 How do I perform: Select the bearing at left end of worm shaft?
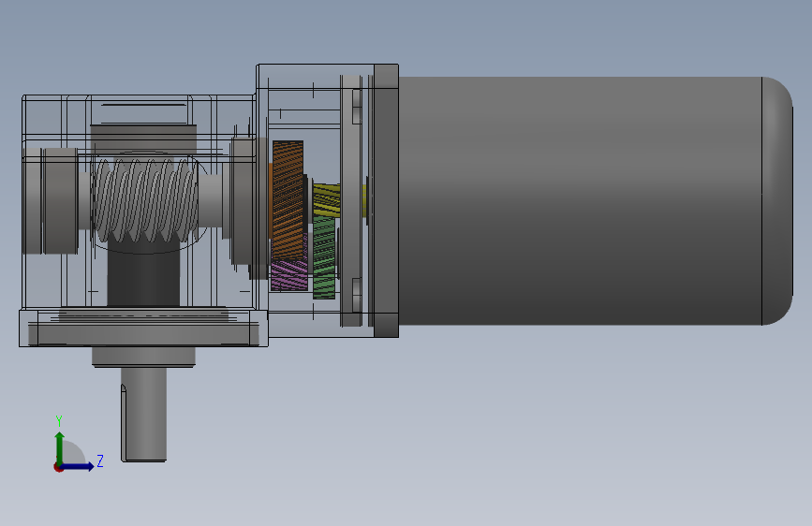click(x=60, y=201)
